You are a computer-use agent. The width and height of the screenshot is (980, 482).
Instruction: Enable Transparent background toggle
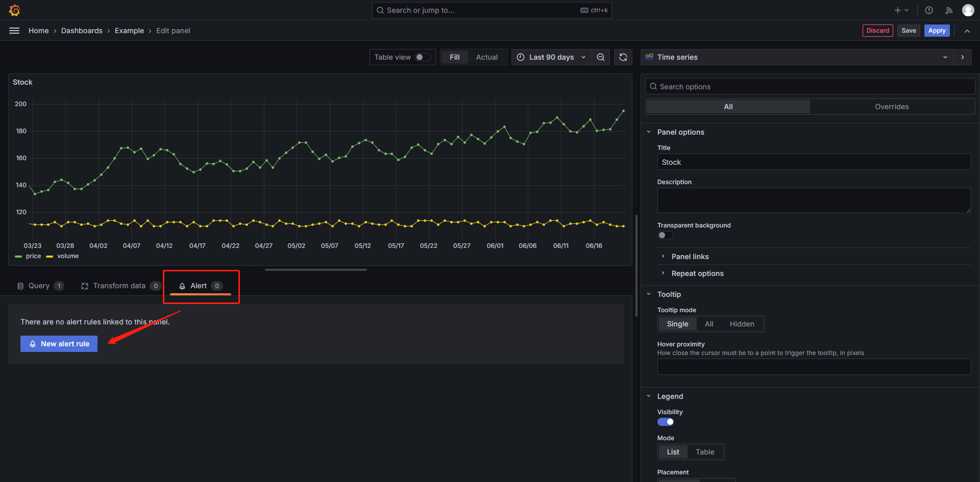(665, 235)
